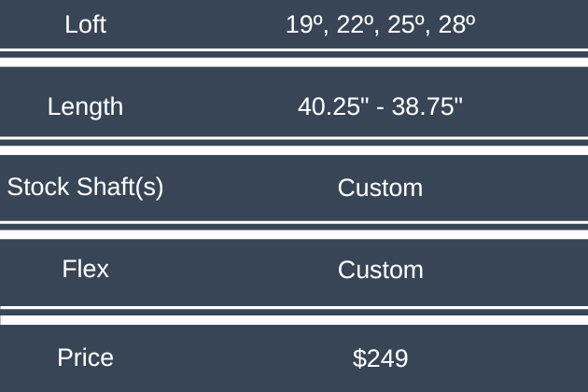Screen dimensions: 588x392
Task: Click the divider between Length and Stock Shaft(s)
Action: pyautogui.click(x=294, y=143)
